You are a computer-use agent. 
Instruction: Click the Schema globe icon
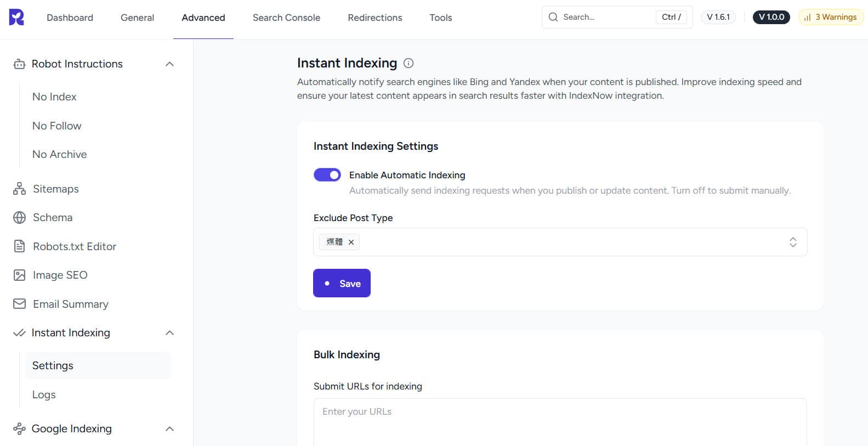tap(19, 218)
